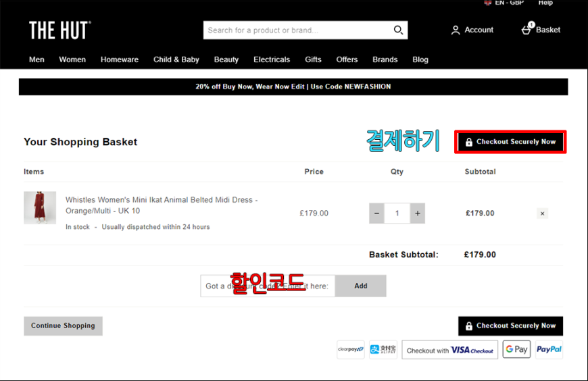
Task: Click the Continue Shopping button
Action: point(63,326)
